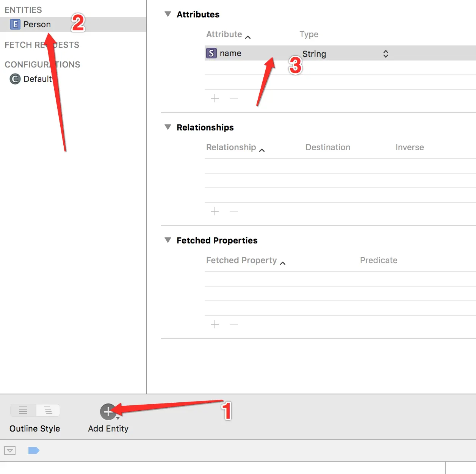This screenshot has height=474, width=476.
Task: Click the FETCH REQUESTS section header
Action: (42, 45)
